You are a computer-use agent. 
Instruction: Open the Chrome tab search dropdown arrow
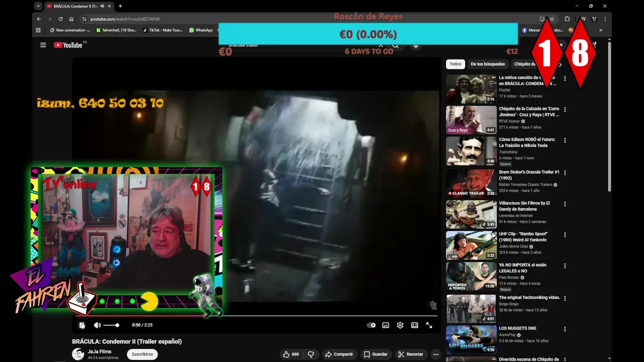pos(38,6)
